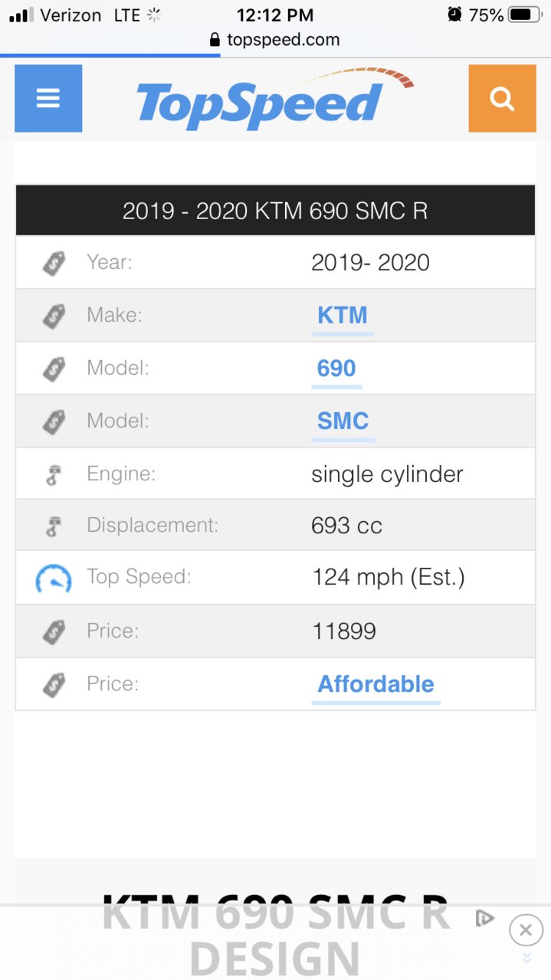Tap the piston icon beside Displacement

54,526
